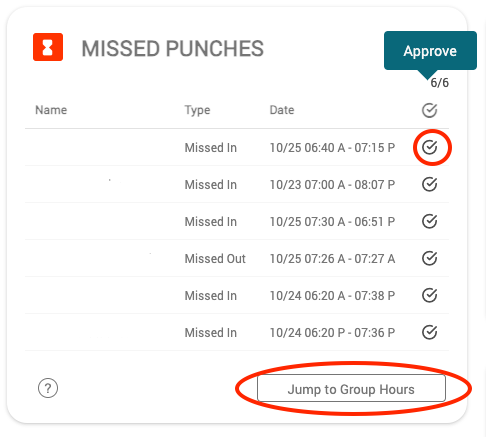This screenshot has width=486, height=437.
Task: Open the question mark help icon
Action: click(x=48, y=388)
